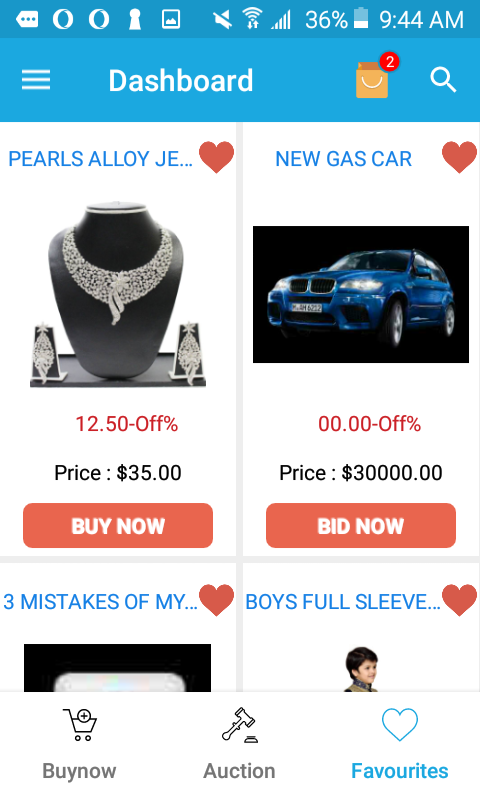Tap the search magnifier icon
The width and height of the screenshot is (480, 800).
[x=443, y=80]
